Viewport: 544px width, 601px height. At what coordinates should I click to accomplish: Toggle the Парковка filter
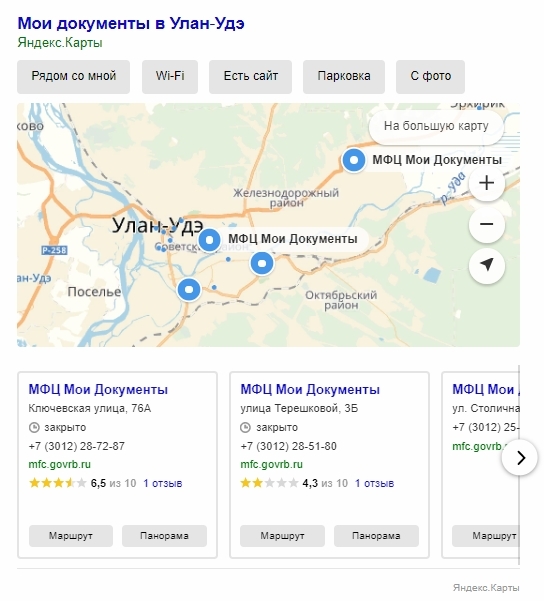point(343,76)
